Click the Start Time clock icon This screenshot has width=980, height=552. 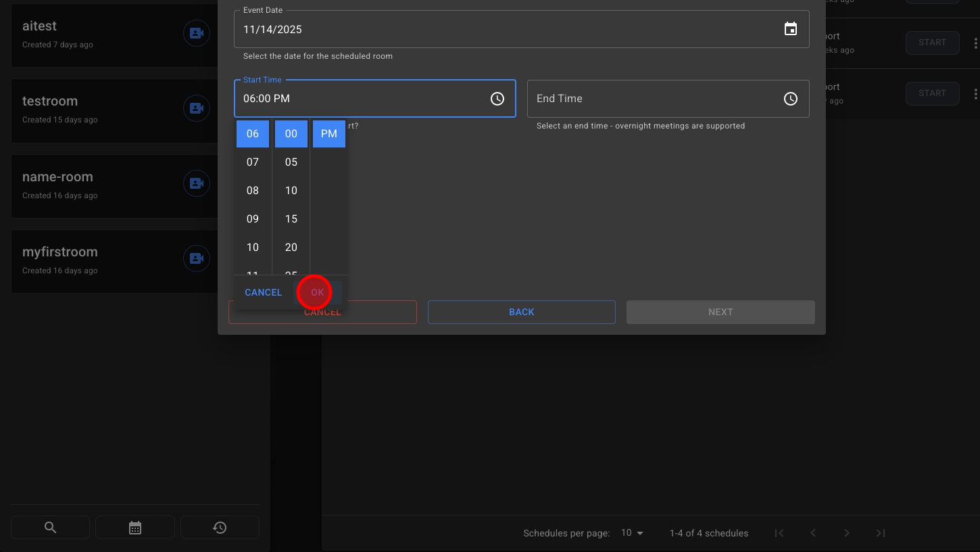(x=497, y=99)
